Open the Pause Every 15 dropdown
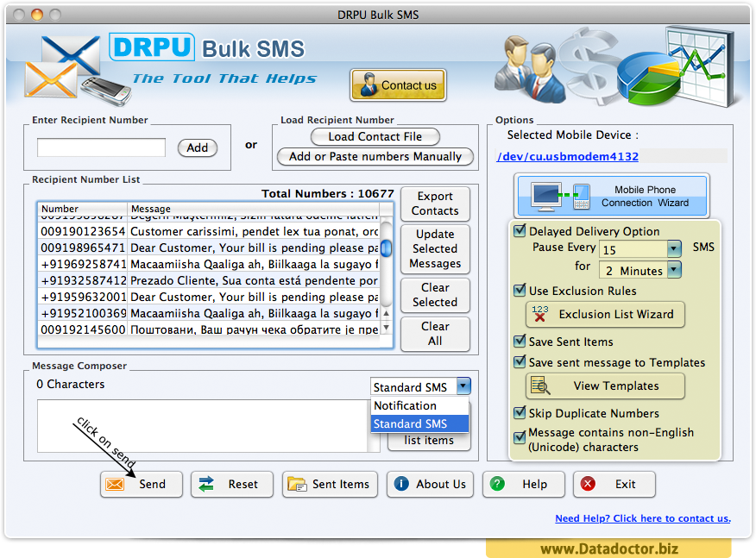The width and height of the screenshot is (756, 558). (x=673, y=249)
